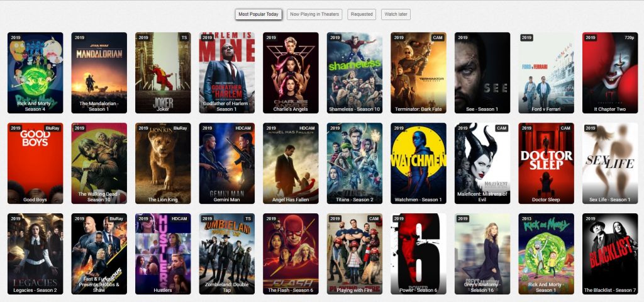Open Zombieland: Double Tap poster
644x302 pixels.
tap(226, 254)
